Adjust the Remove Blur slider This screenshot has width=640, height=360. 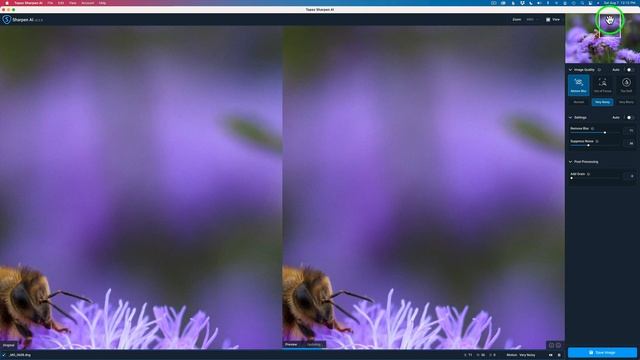coord(594,133)
